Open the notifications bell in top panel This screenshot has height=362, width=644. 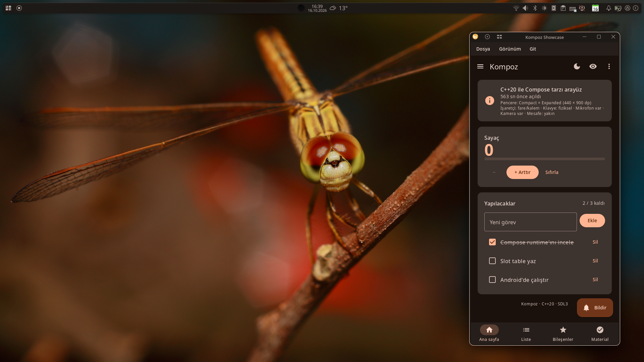tap(608, 8)
